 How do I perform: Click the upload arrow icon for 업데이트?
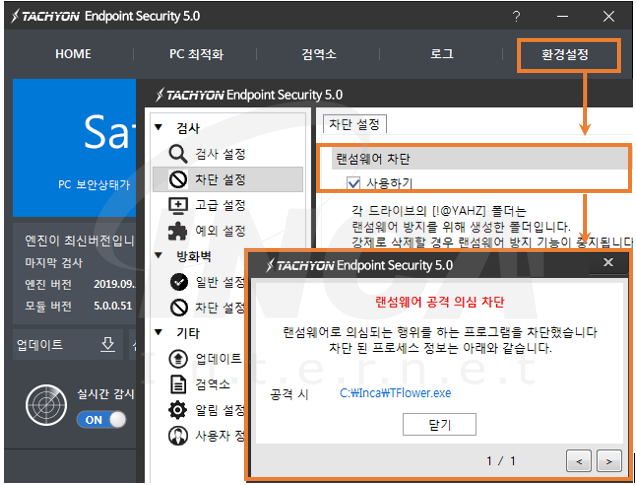tap(178, 358)
